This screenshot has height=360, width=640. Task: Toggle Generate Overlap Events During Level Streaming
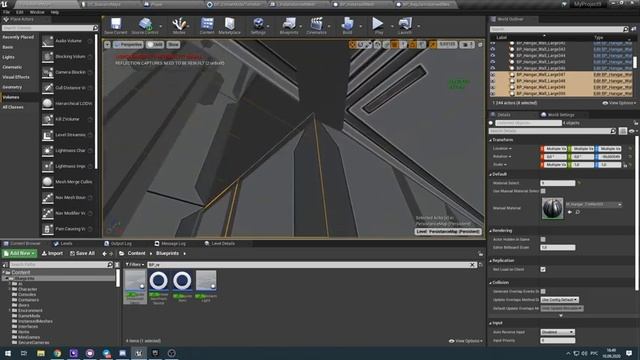(x=543, y=291)
